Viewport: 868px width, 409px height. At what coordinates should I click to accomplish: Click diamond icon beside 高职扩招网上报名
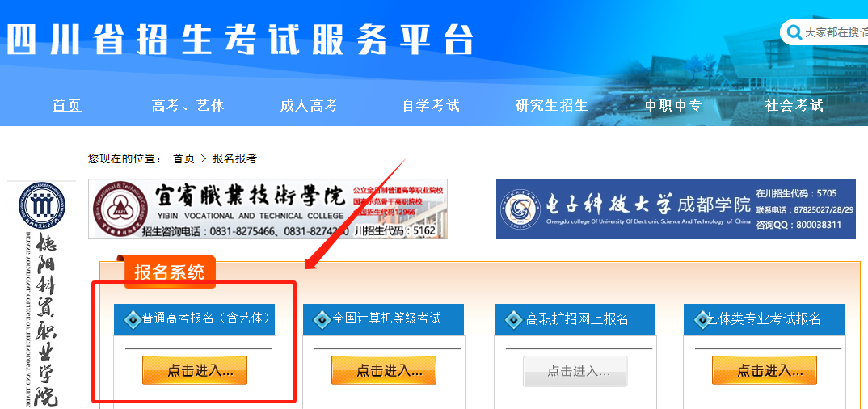(x=512, y=319)
